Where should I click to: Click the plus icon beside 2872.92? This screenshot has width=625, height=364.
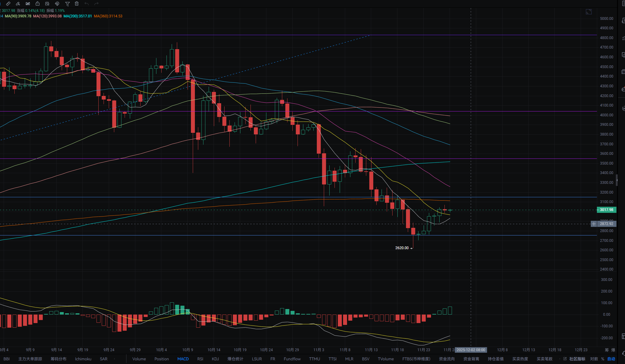(594, 224)
